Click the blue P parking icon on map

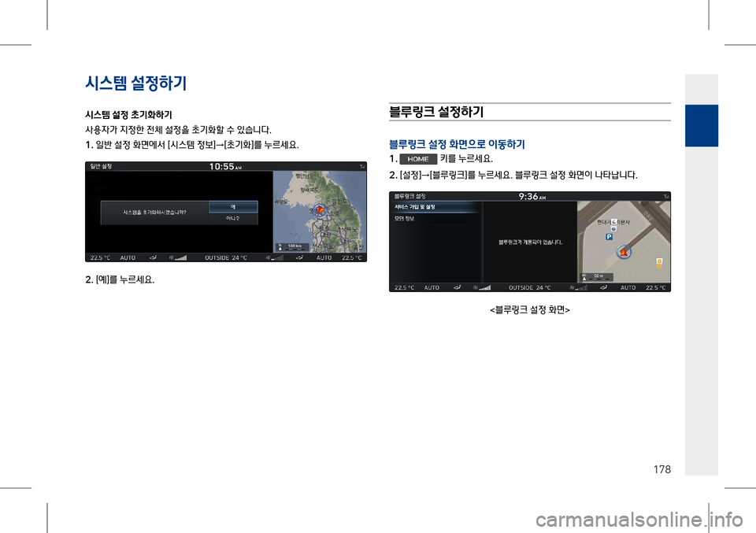point(609,237)
